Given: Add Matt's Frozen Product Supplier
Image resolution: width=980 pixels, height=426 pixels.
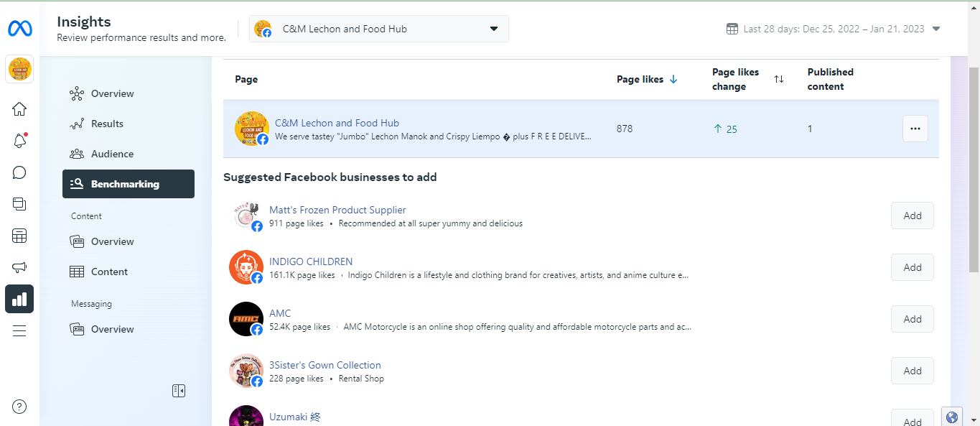Looking at the screenshot, I should (x=912, y=216).
